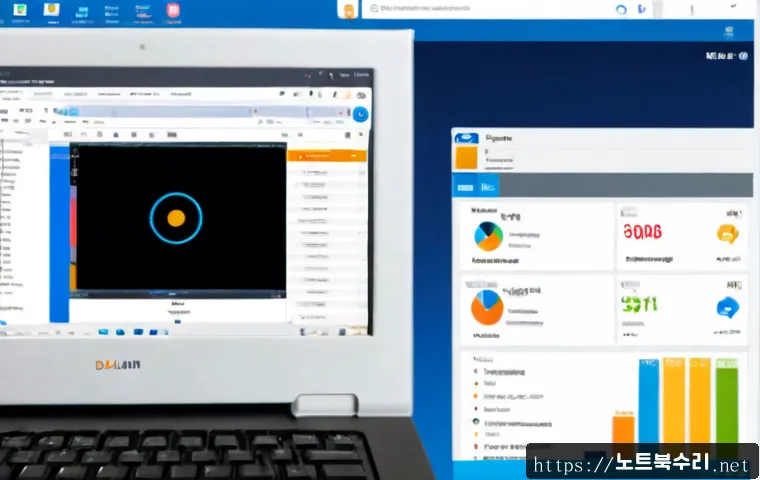Screen dimensions: 760x480
Task: Open the yellow desktop icon at top left
Action: tap(51, 9)
